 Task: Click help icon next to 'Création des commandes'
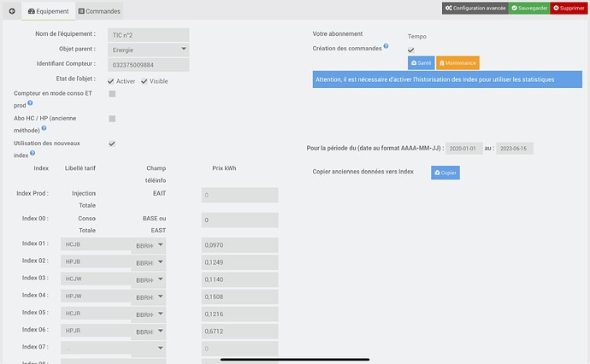[386, 47]
